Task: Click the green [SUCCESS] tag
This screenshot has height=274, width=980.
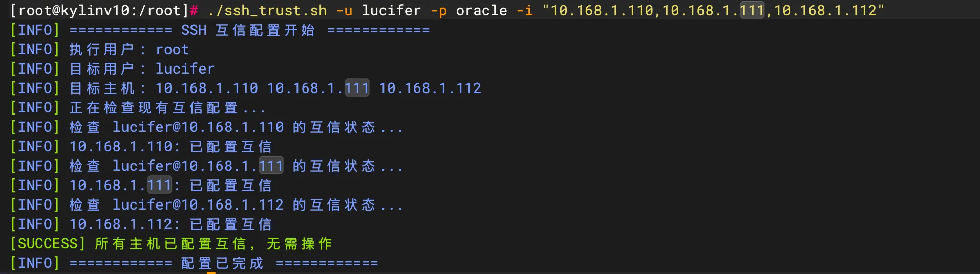Action: (48, 243)
